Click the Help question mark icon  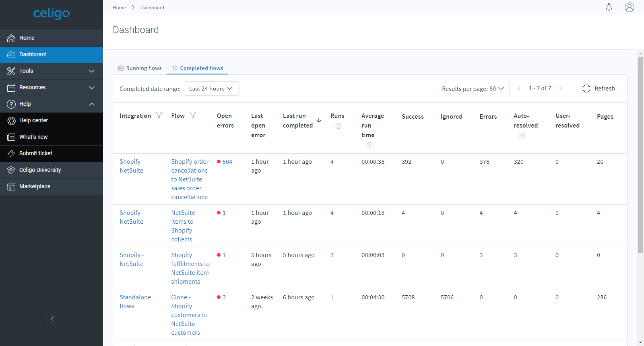11,104
